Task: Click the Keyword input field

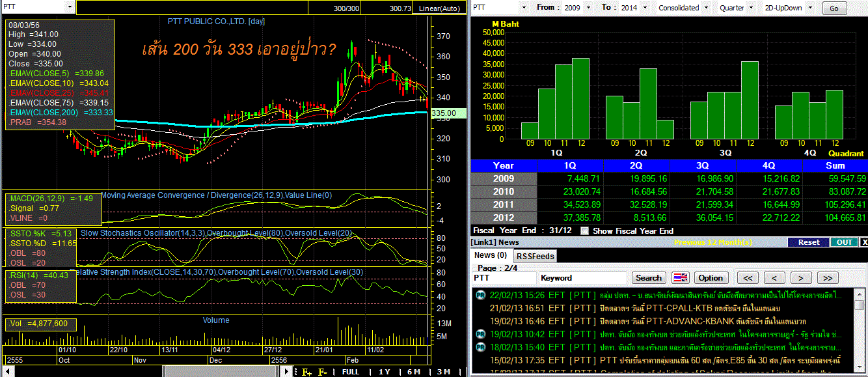Action: point(584,278)
